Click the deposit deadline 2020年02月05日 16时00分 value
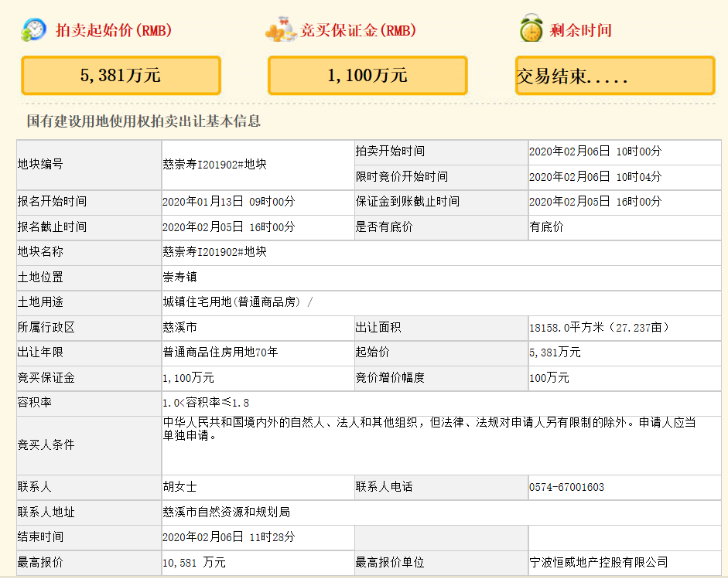 (x=595, y=201)
